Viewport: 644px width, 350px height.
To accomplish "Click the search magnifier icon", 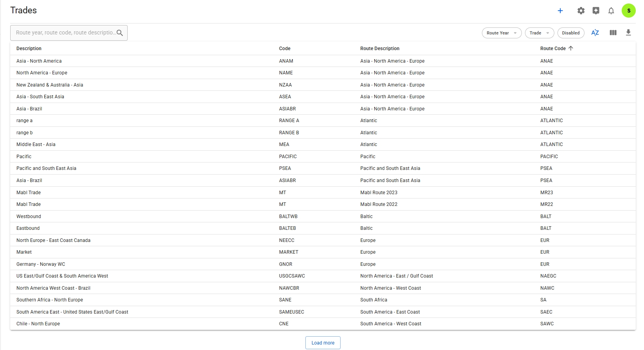I will click(x=120, y=33).
